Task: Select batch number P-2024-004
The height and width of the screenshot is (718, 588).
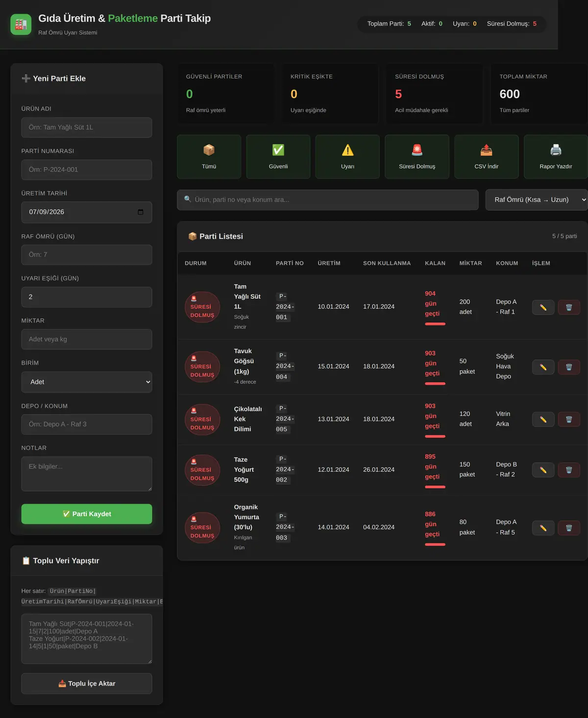Action: click(285, 367)
